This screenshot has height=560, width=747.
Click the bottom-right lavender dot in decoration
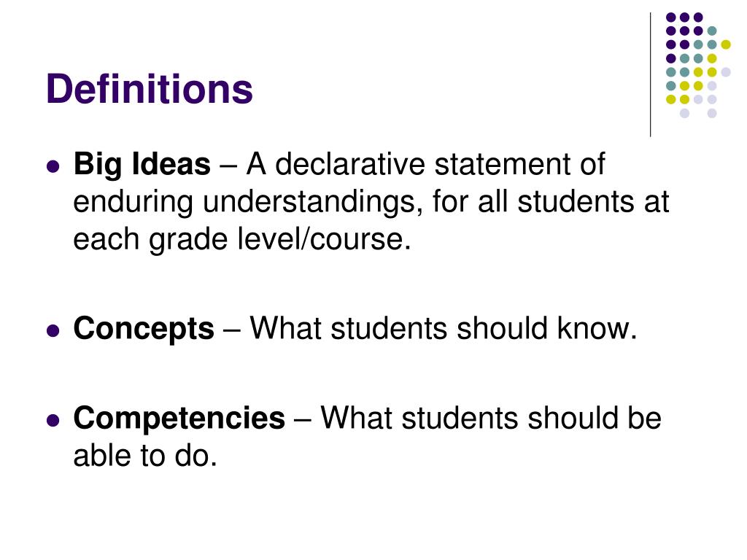712,113
